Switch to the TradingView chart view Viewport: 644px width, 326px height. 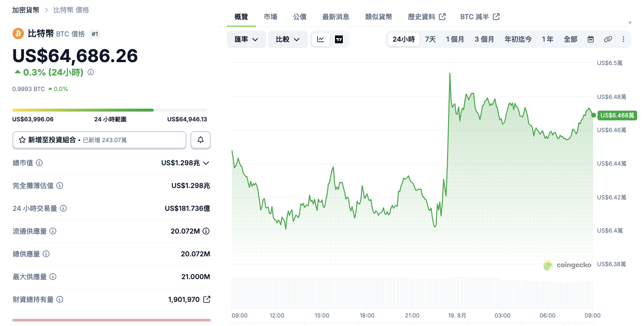click(x=339, y=39)
